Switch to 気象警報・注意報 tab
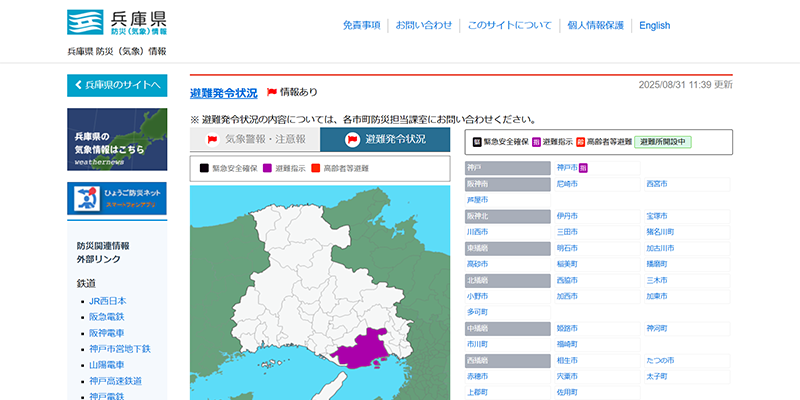Image resolution: width=800 pixels, height=400 pixels. tap(255, 139)
